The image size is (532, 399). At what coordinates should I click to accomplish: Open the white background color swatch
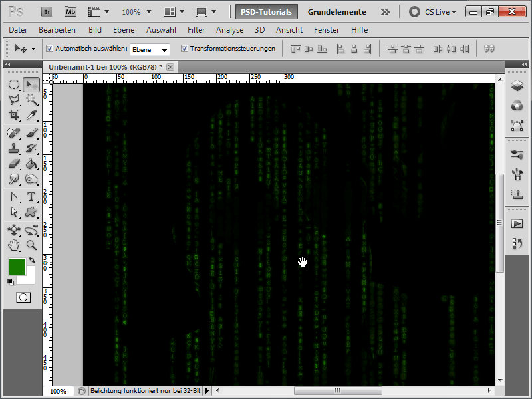coord(29,278)
